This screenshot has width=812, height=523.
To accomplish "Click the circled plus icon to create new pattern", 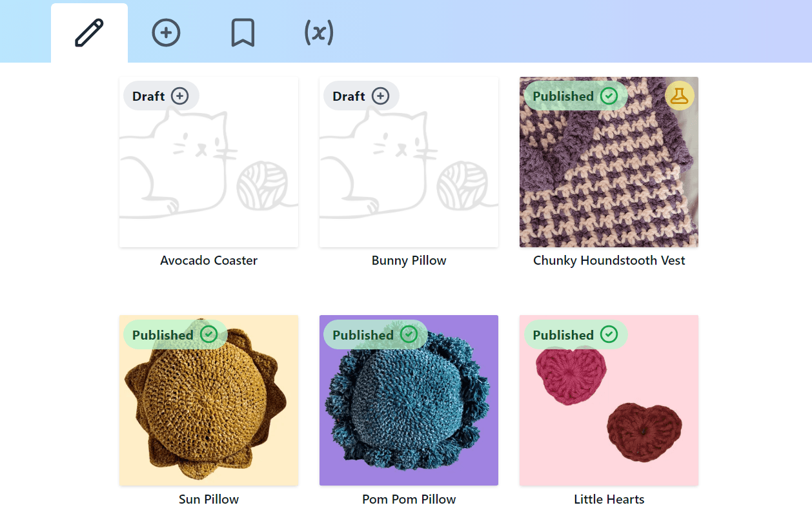I will (x=166, y=32).
